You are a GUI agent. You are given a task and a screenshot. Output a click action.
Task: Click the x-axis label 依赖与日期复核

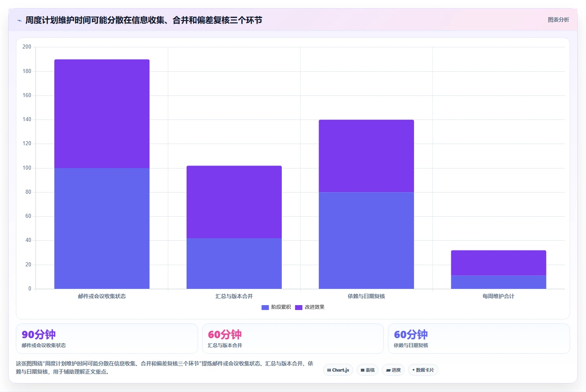[x=366, y=296]
